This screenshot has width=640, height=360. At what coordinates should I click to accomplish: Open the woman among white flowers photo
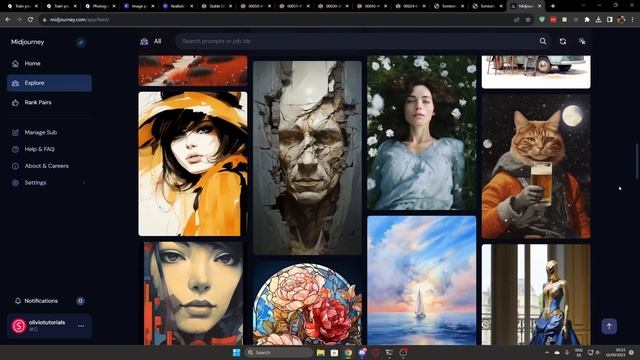tap(422, 133)
